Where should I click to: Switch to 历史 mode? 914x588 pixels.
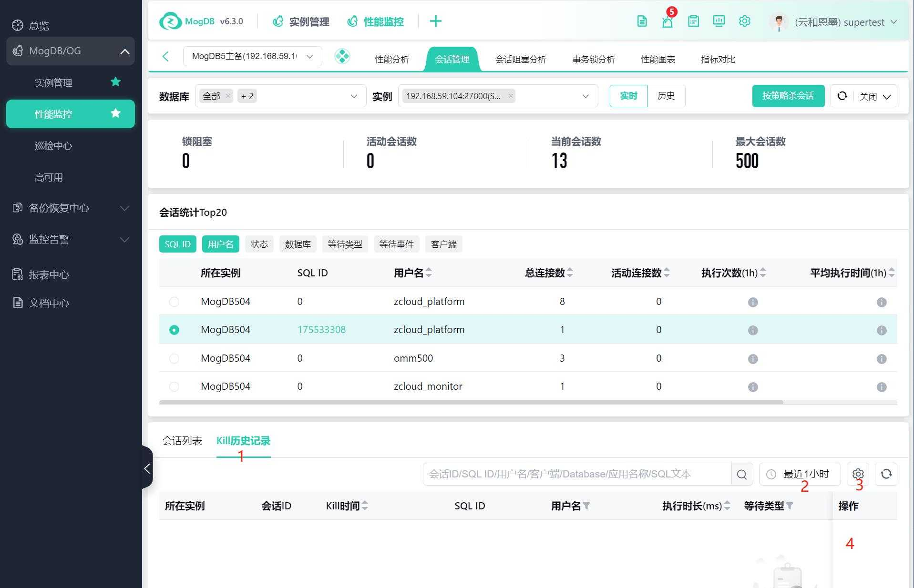coord(666,96)
